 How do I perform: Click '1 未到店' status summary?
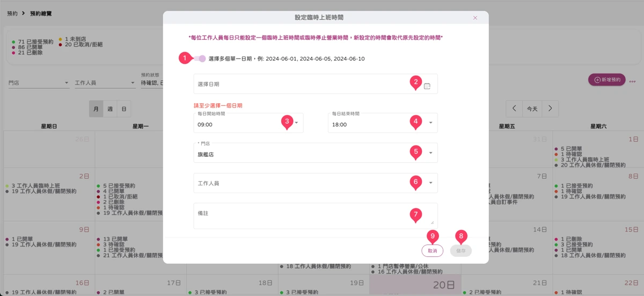(x=75, y=39)
